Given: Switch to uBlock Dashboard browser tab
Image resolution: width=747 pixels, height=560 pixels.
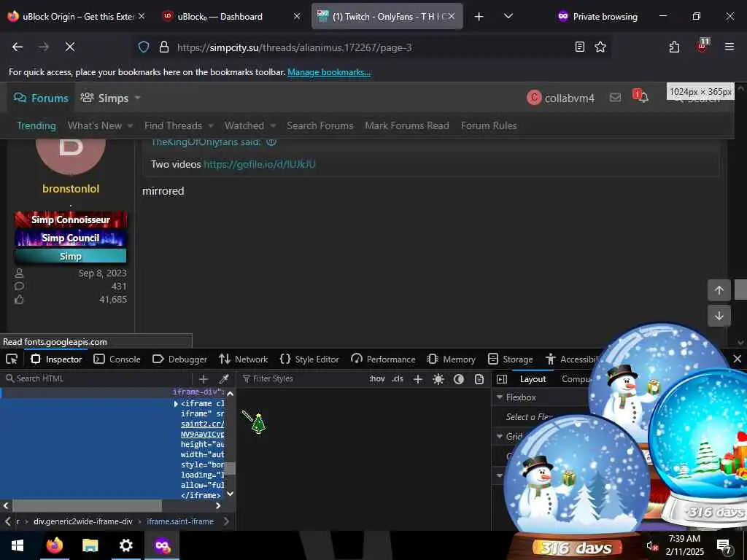Looking at the screenshot, I should click(231, 17).
